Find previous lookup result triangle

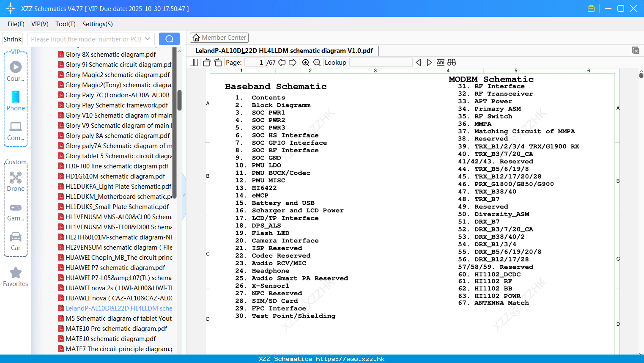tap(418, 63)
